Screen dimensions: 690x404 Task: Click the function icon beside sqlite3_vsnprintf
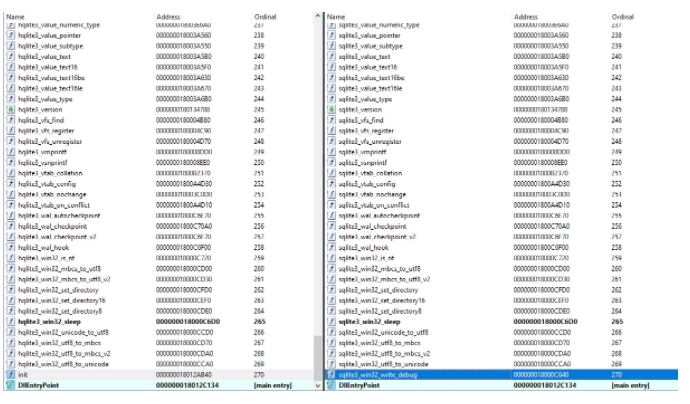pos(331,162)
